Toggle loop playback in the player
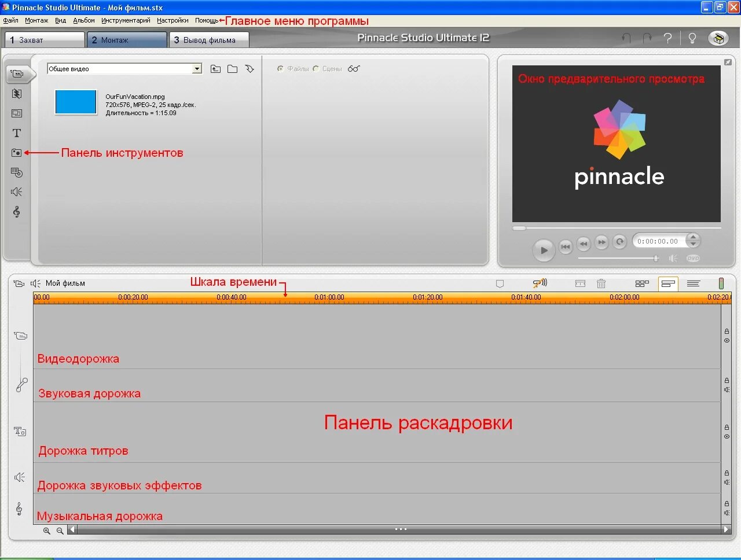Screen dimensions: 741x560 (x=619, y=242)
